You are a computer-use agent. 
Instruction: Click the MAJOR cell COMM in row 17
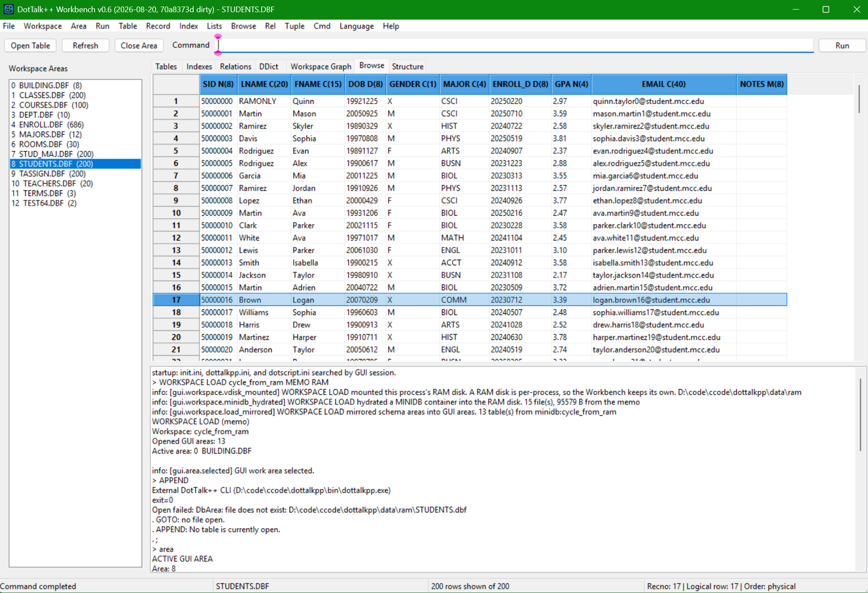tap(464, 300)
